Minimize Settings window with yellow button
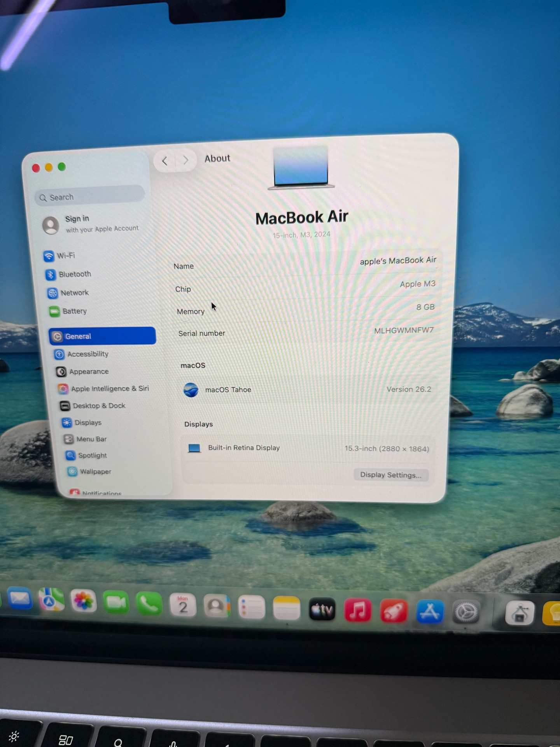 (x=49, y=167)
